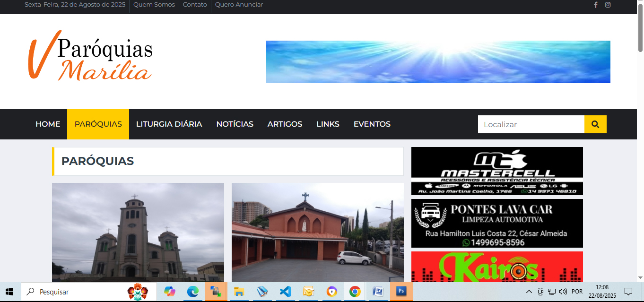Screen dimensions: 644x302
Task: Open Microsoft Edge from the taskbar
Action: tap(192, 292)
